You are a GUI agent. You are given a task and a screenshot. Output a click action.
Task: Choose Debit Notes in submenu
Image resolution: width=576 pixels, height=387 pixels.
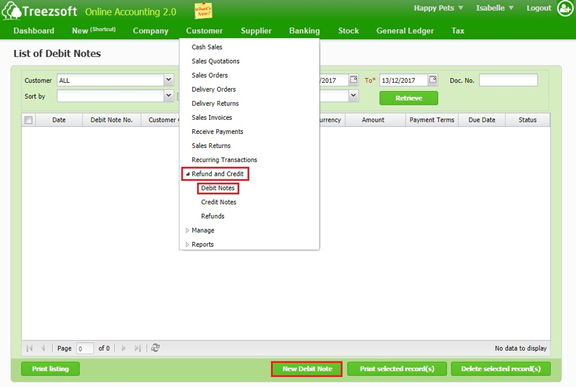click(x=218, y=188)
